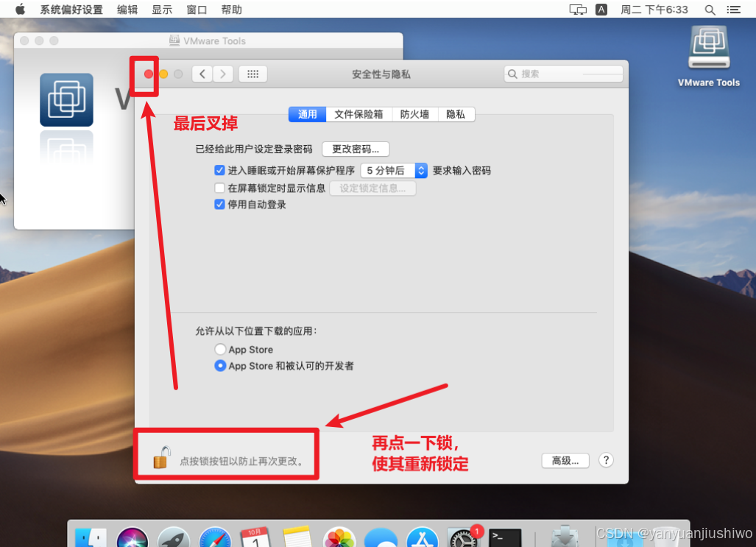This screenshot has height=547, width=756.
Task: Switch to the 隐私 tab
Action: pos(456,114)
